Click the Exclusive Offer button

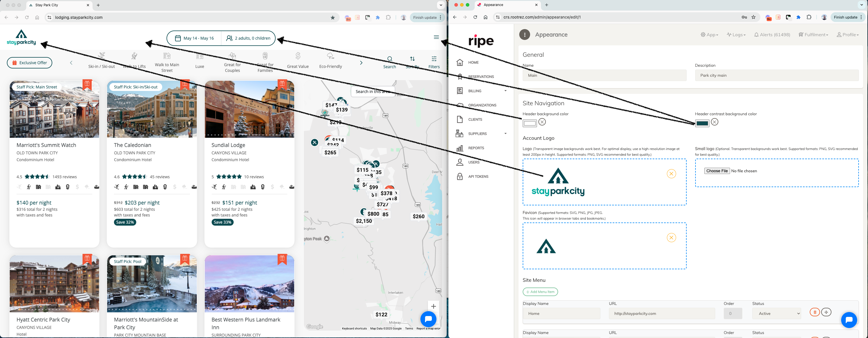point(30,63)
